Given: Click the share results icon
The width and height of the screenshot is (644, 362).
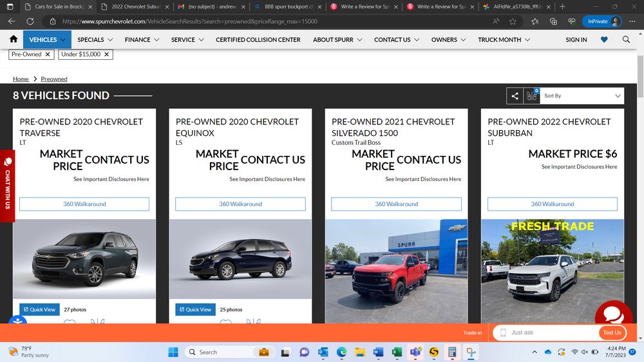Looking at the screenshot, I should [515, 96].
